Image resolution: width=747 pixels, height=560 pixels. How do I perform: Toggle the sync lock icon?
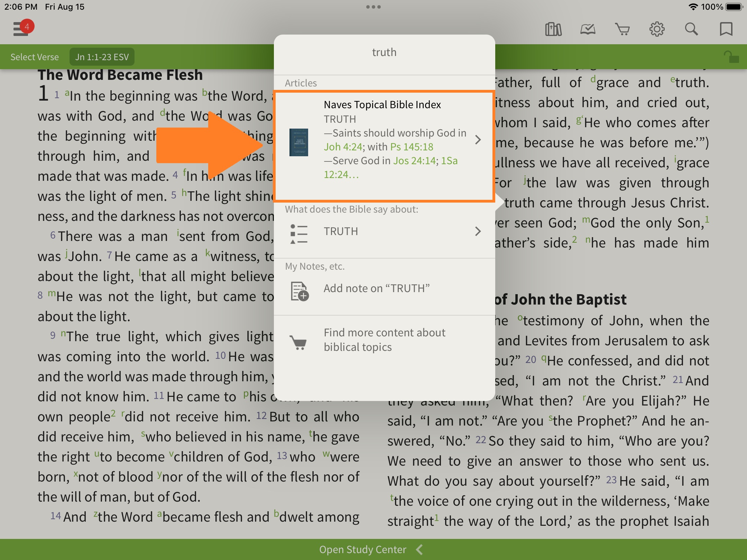(731, 57)
